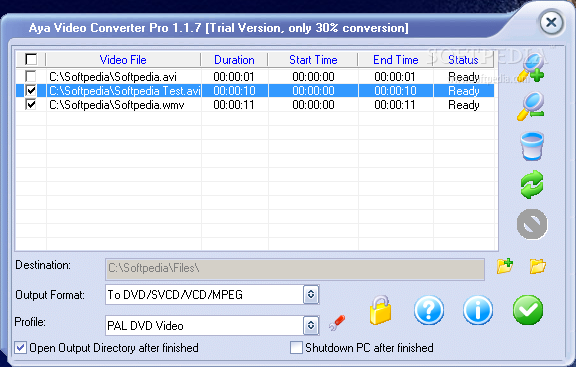576x367 pixels.
Task: Choose destination with the folder plus icon
Action: tap(505, 266)
